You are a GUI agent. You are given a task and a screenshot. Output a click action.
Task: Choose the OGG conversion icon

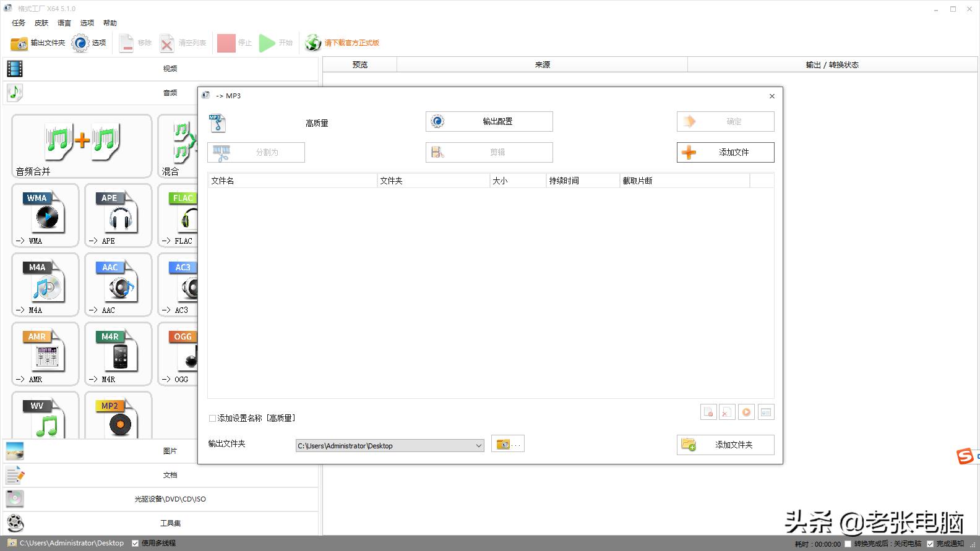[x=178, y=354]
